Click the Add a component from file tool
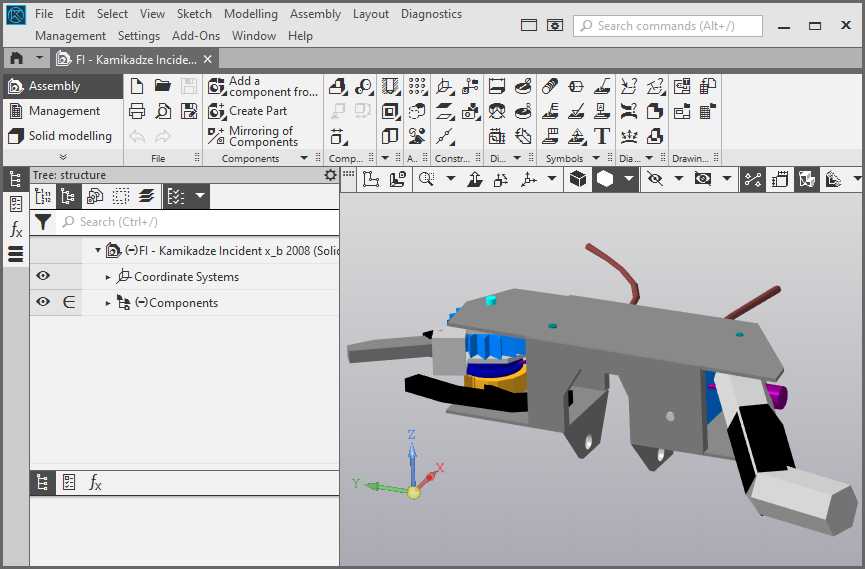 tap(262, 87)
